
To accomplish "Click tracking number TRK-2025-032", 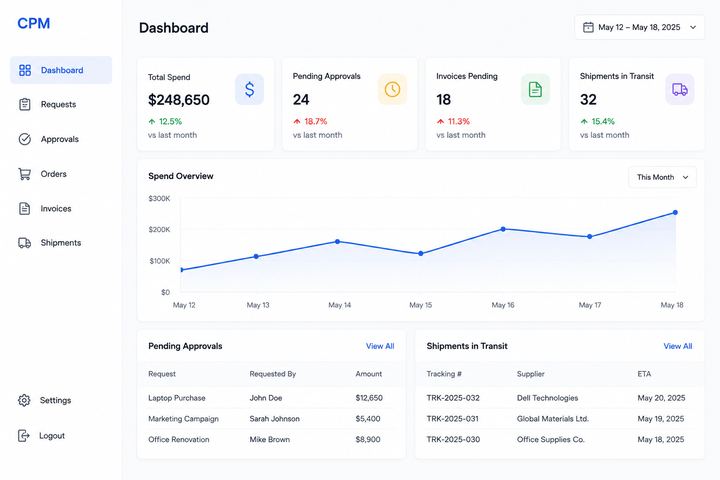I will [x=453, y=398].
